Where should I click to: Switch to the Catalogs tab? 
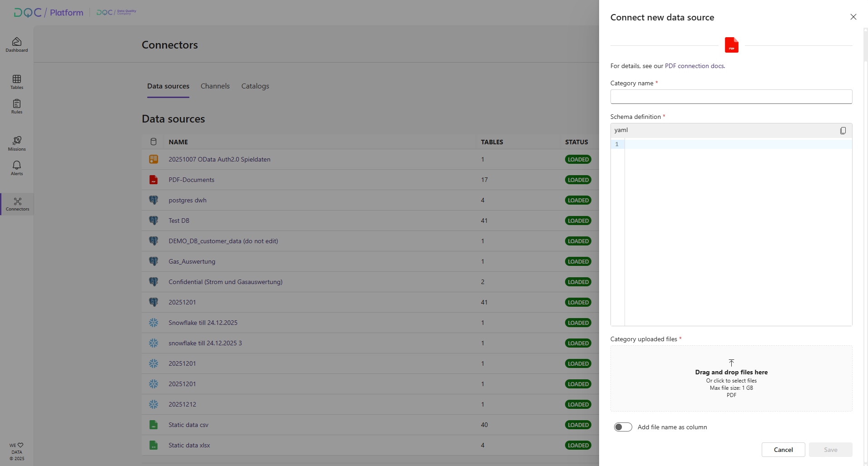255,86
